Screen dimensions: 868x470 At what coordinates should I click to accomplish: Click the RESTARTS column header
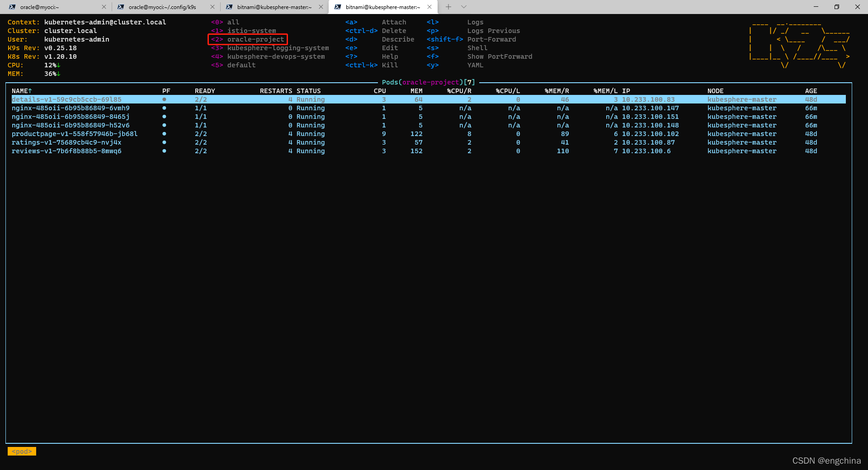(x=276, y=91)
